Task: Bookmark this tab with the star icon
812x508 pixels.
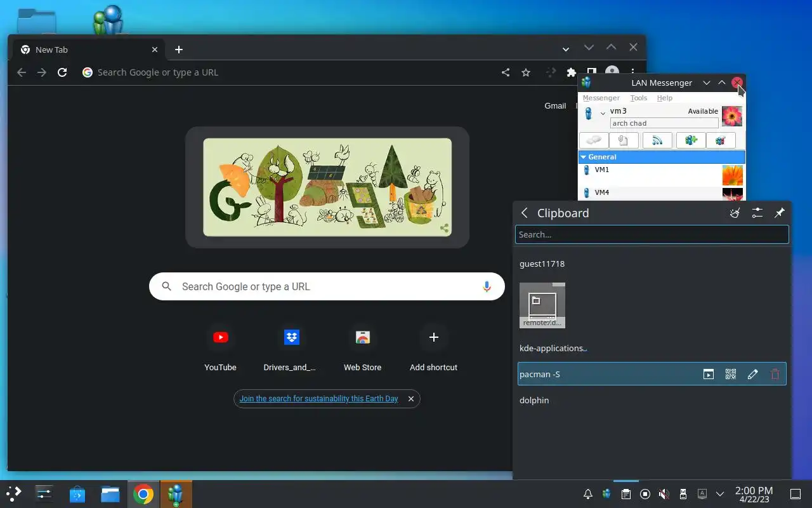Action: point(526,72)
